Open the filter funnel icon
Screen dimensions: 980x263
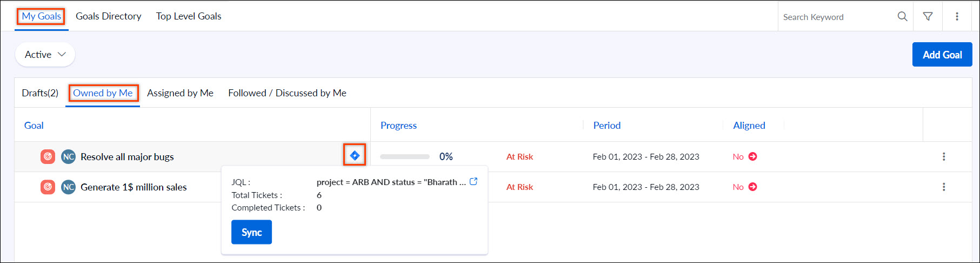tap(928, 16)
